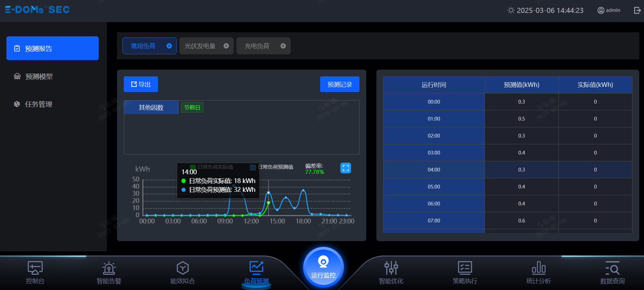This screenshot has width=644, height=290.
Task: Click the 其他因数 label cell
Action: [x=151, y=107]
